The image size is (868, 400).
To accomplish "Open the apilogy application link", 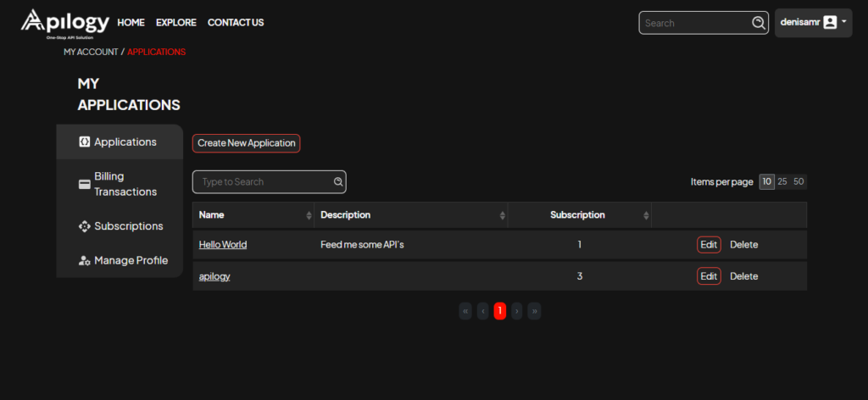I will point(214,276).
